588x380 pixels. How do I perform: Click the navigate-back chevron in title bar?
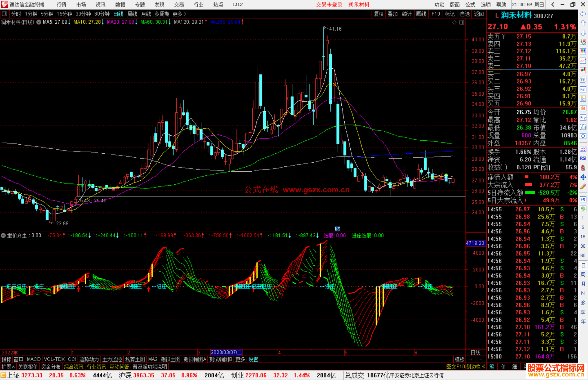pyautogui.click(x=553, y=4)
